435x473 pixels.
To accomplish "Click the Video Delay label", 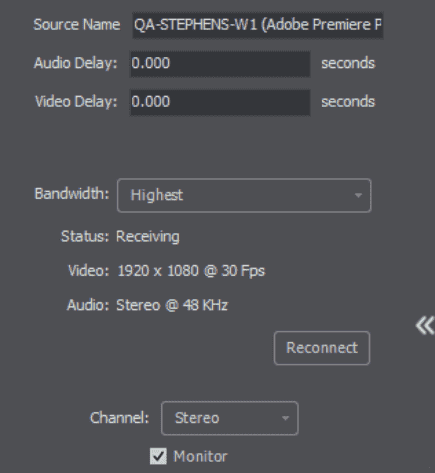I will click(x=76, y=101).
